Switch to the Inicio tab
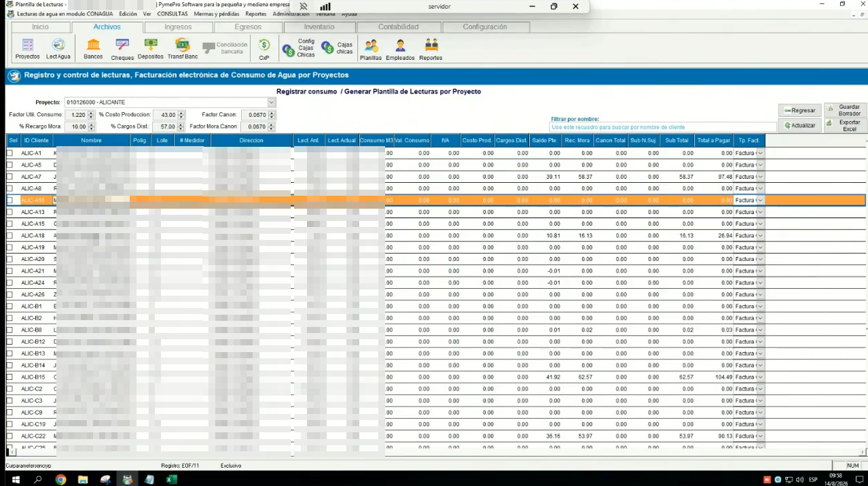 (x=40, y=27)
